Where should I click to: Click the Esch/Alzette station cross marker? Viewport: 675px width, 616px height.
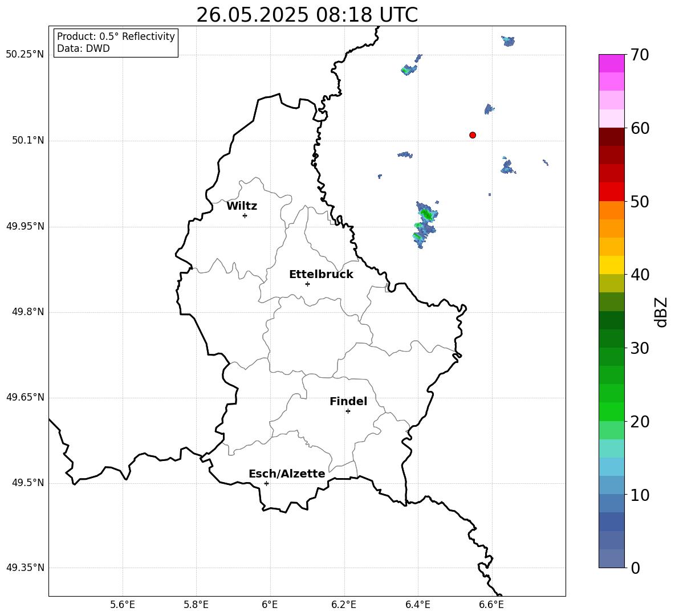tap(266, 483)
